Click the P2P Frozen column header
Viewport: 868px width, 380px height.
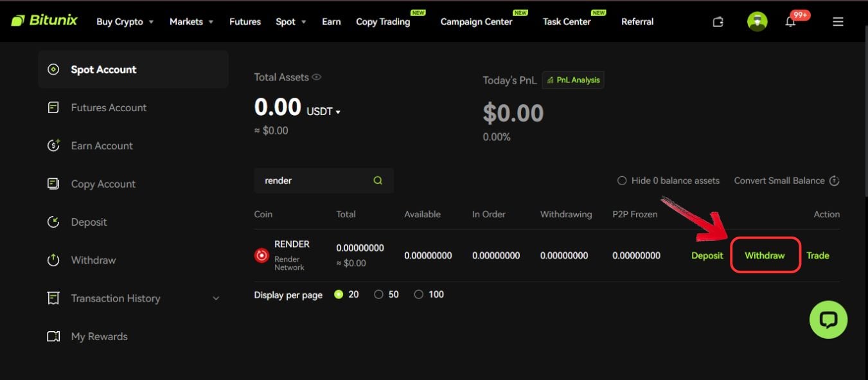(x=635, y=214)
